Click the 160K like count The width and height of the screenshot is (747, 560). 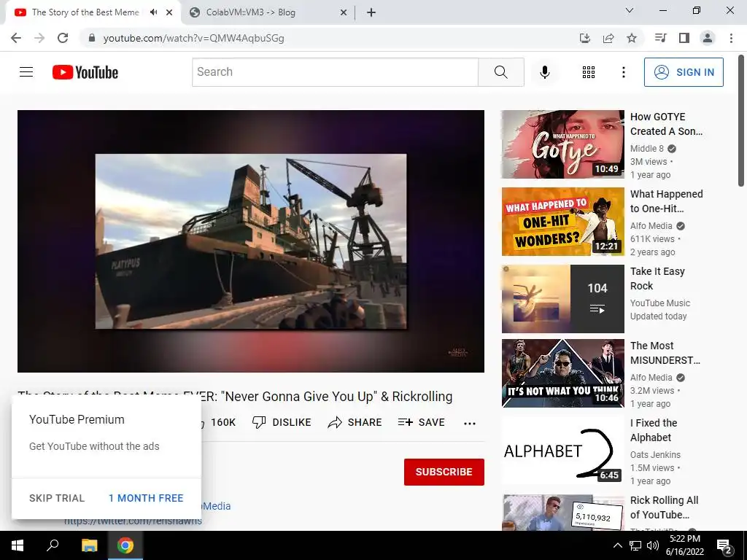click(223, 422)
